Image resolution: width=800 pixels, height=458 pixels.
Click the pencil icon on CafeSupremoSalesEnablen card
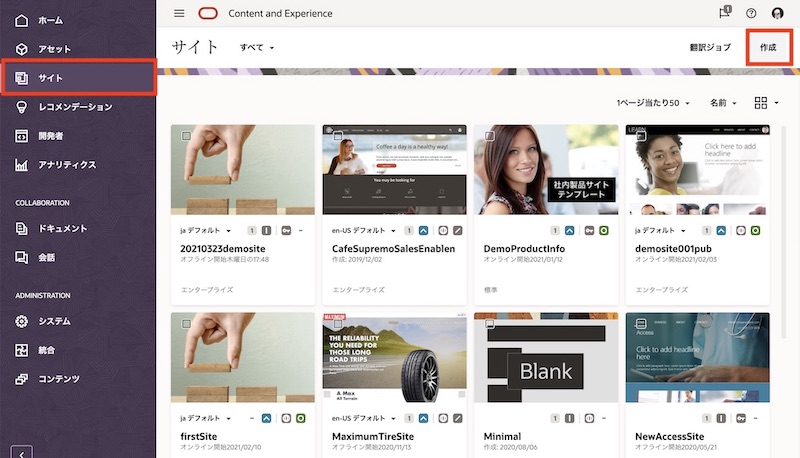point(458,230)
